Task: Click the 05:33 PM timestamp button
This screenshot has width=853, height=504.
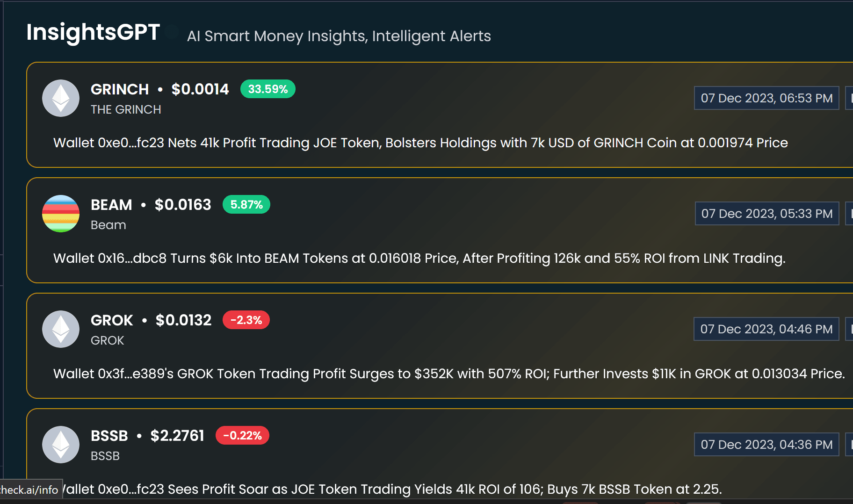Action: click(767, 214)
